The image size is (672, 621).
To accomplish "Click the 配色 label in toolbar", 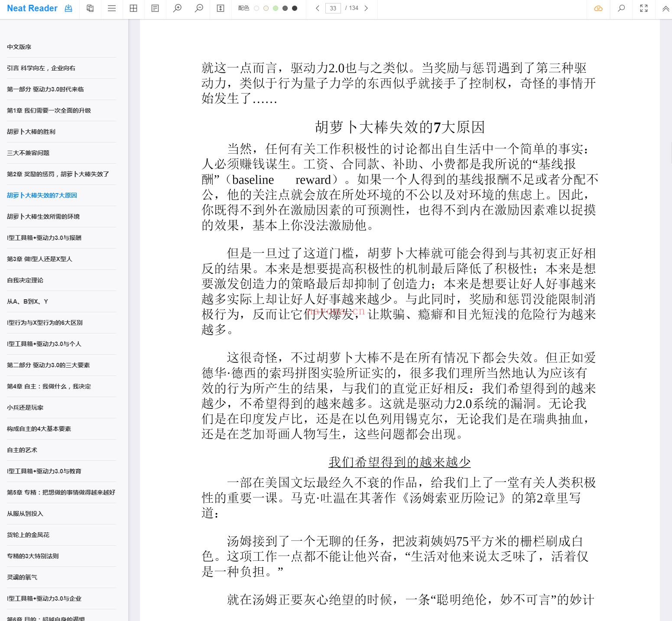I will tap(243, 8).
